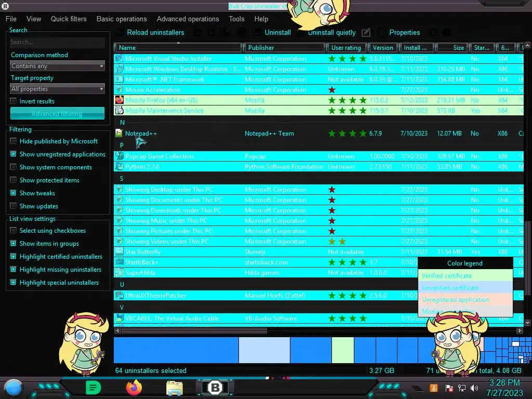Enable the Show updates checkbox
The width and height of the screenshot is (532, 399).
(13, 206)
